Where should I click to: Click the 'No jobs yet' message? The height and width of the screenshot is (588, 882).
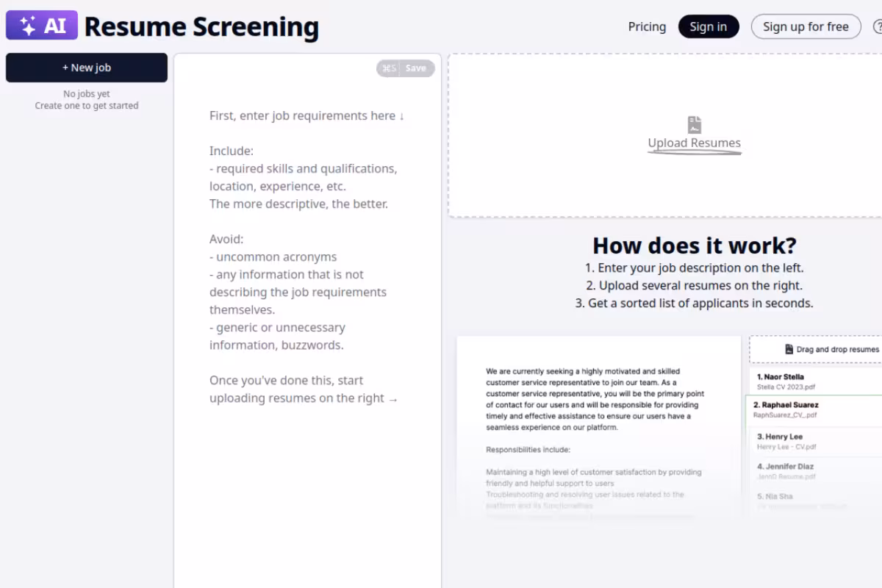87,94
